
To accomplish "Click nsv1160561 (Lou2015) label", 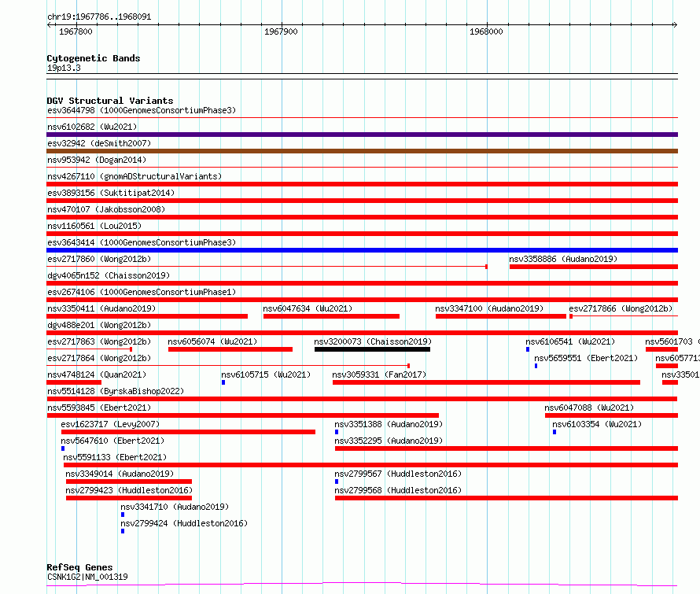I will click(x=94, y=226).
